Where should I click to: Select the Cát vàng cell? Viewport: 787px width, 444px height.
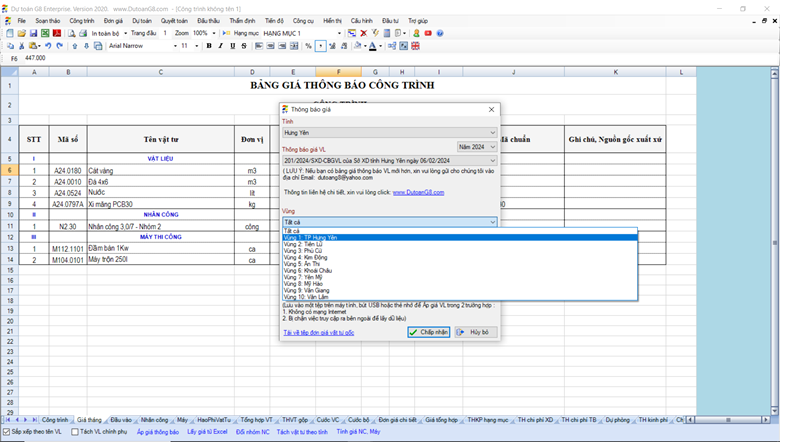pos(161,171)
